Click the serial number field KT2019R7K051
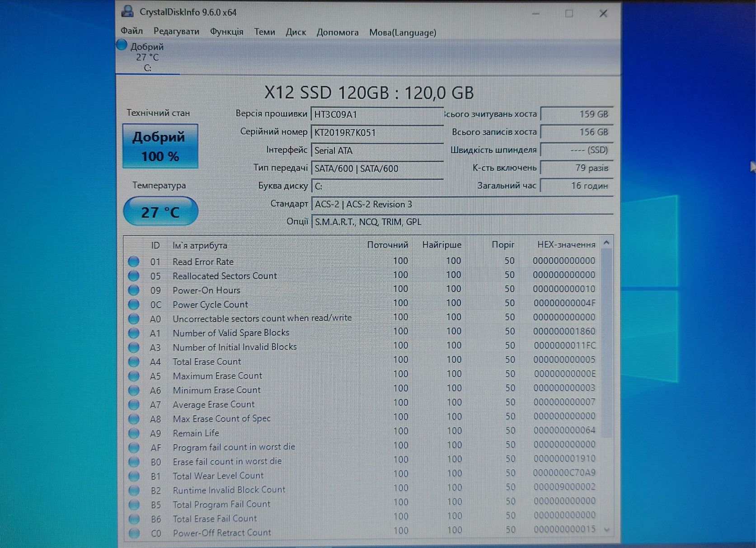This screenshot has height=548, width=756. [x=377, y=132]
